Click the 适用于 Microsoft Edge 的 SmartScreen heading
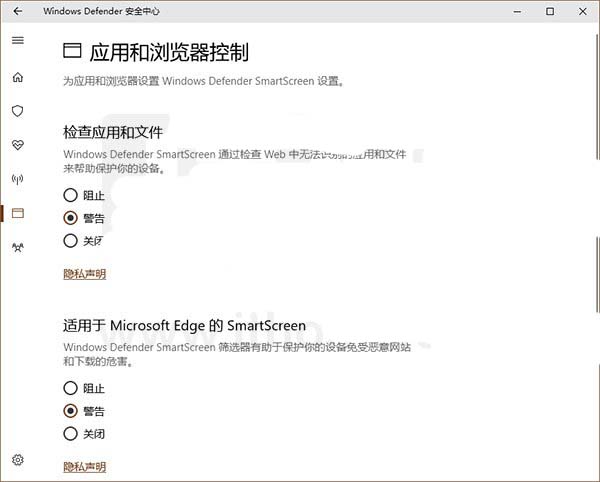The image size is (600, 482). point(184,326)
